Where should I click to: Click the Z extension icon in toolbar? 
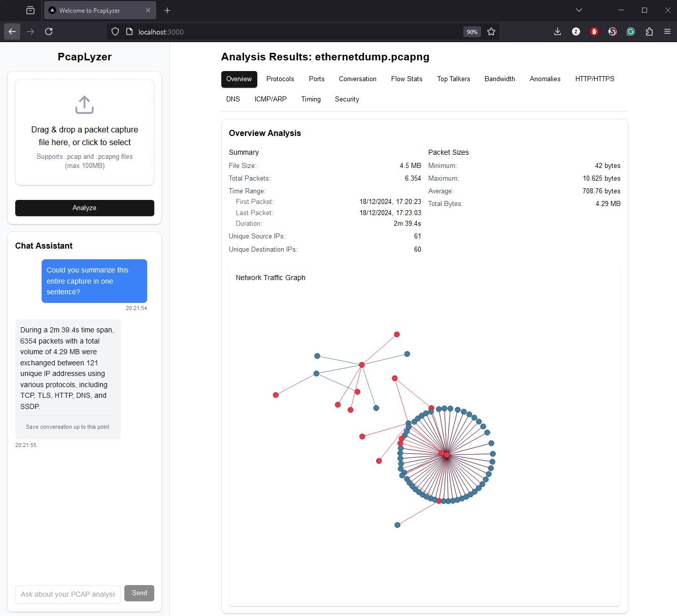click(x=576, y=31)
